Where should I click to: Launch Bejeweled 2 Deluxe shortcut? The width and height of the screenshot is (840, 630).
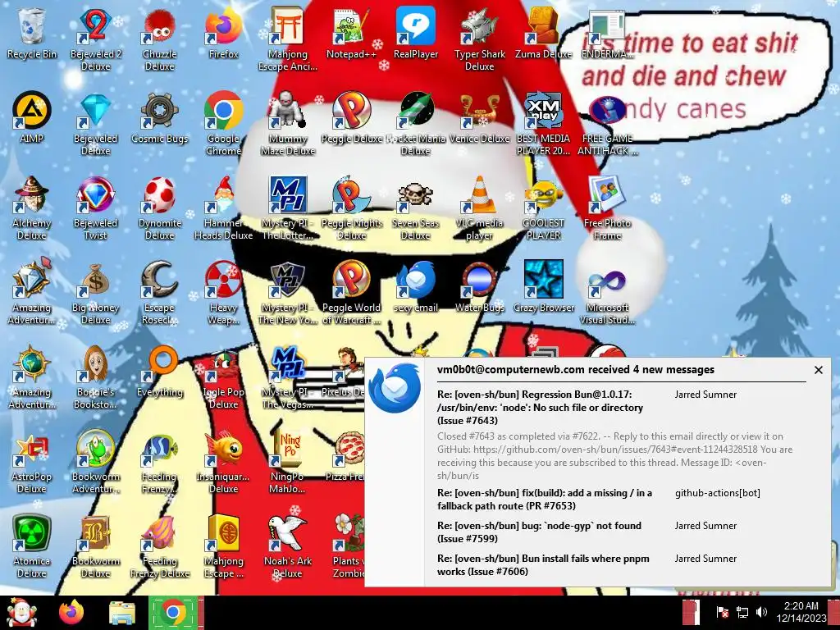click(x=95, y=39)
